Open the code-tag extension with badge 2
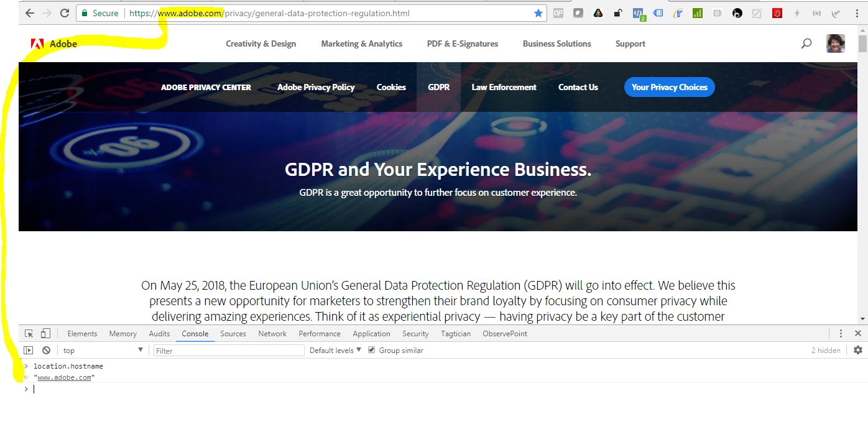The image size is (868, 432). point(639,13)
